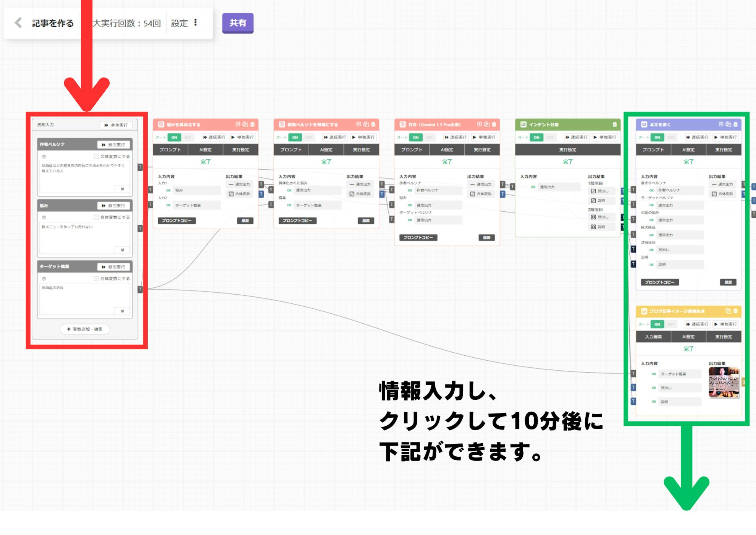Switch auto toggle OFF on 悩みを具体化する node

(x=188, y=137)
